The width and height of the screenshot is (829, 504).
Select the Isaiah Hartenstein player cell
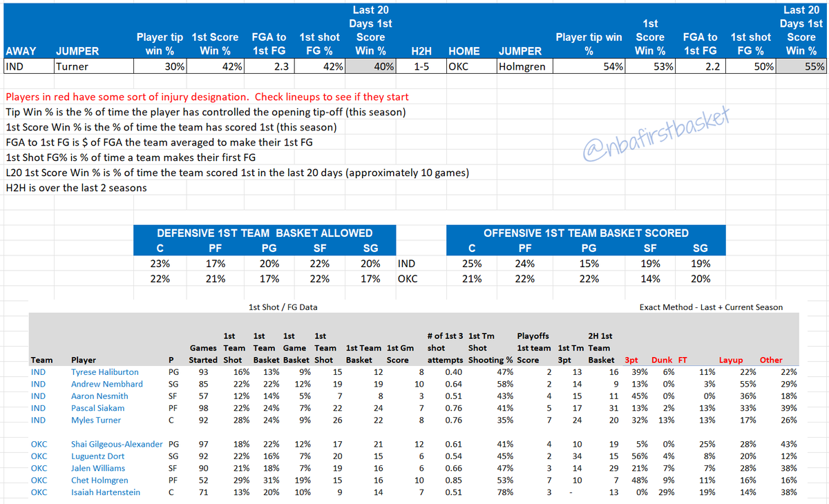pos(106,492)
